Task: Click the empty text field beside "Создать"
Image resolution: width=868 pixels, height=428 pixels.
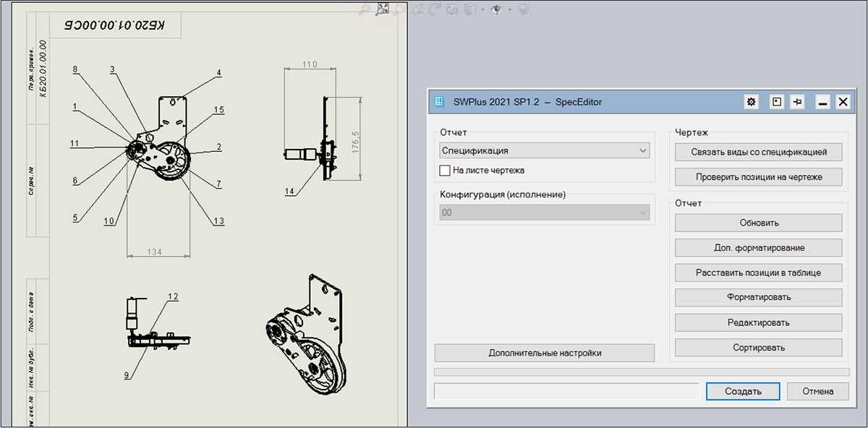Action: pyautogui.click(x=567, y=391)
